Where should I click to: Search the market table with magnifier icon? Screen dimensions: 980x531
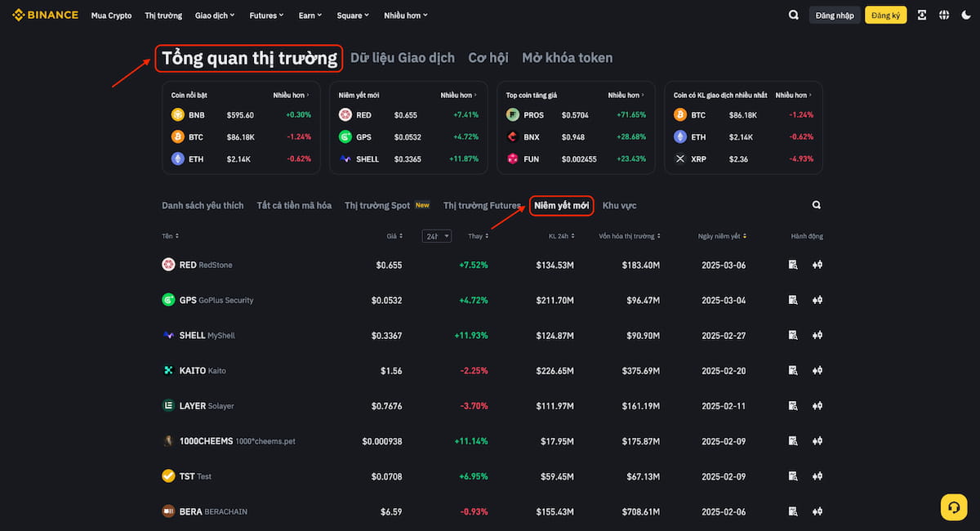(x=817, y=205)
